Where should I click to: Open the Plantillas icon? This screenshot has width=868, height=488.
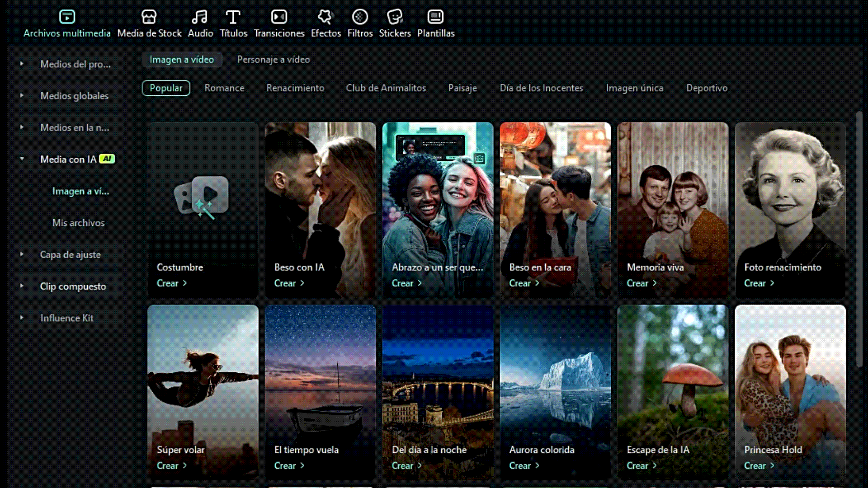tap(435, 17)
